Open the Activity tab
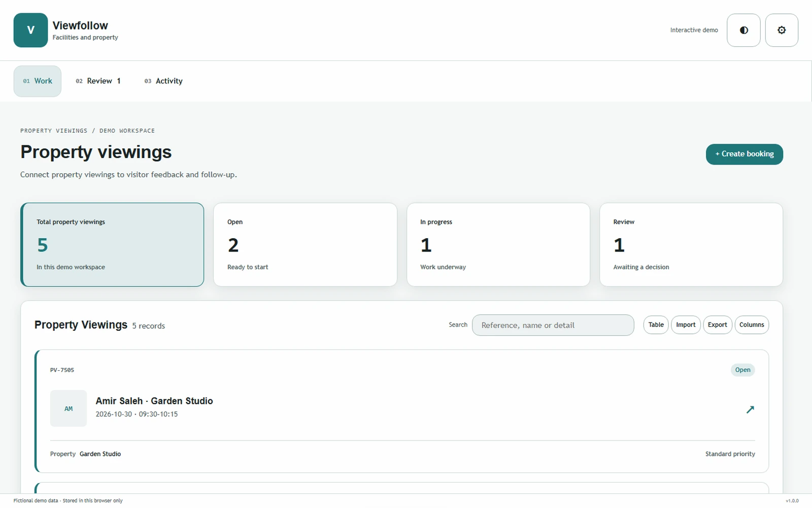This screenshot has width=812, height=508. [163, 81]
